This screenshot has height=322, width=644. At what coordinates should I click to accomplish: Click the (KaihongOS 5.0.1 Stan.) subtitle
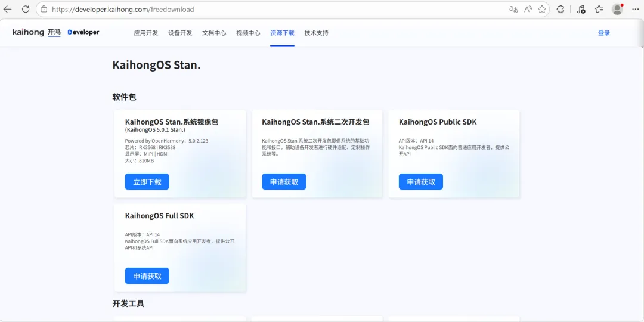[155, 130]
